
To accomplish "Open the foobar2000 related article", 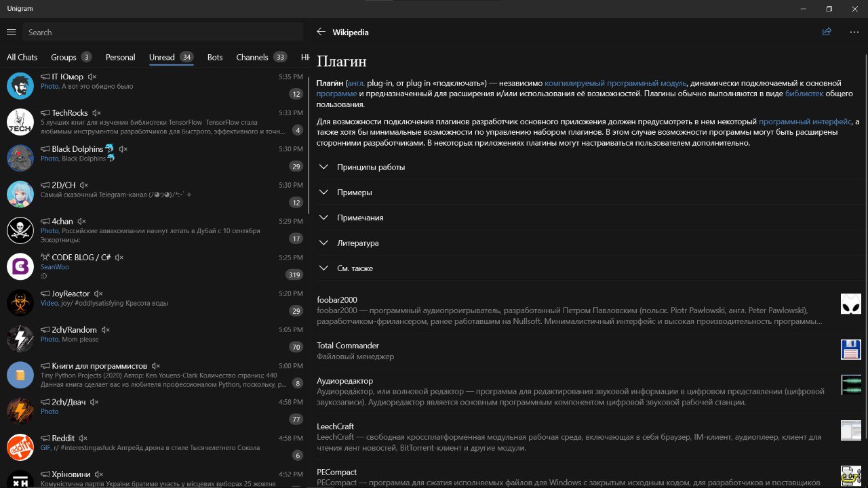I will (x=589, y=310).
